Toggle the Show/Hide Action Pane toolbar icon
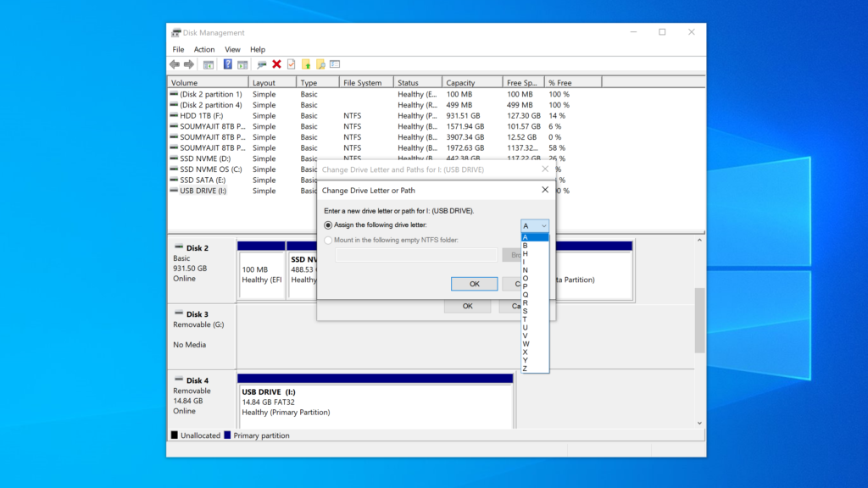 coord(242,64)
